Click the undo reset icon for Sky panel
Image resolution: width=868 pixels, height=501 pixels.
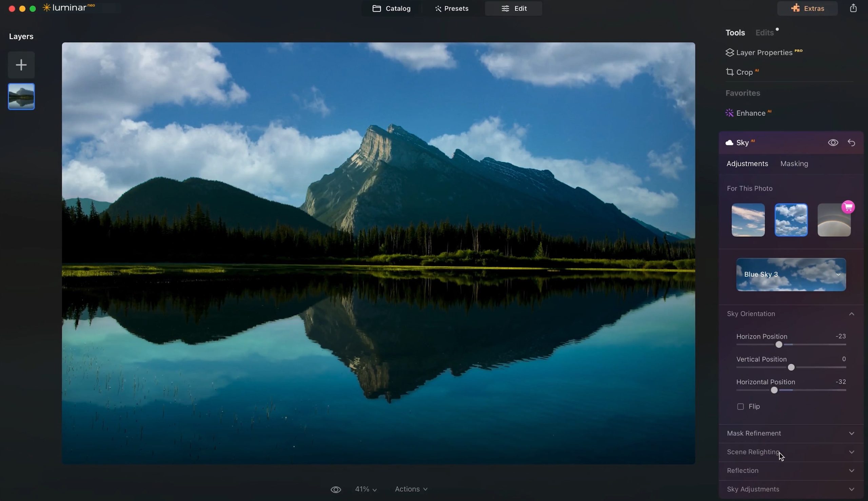[852, 142]
